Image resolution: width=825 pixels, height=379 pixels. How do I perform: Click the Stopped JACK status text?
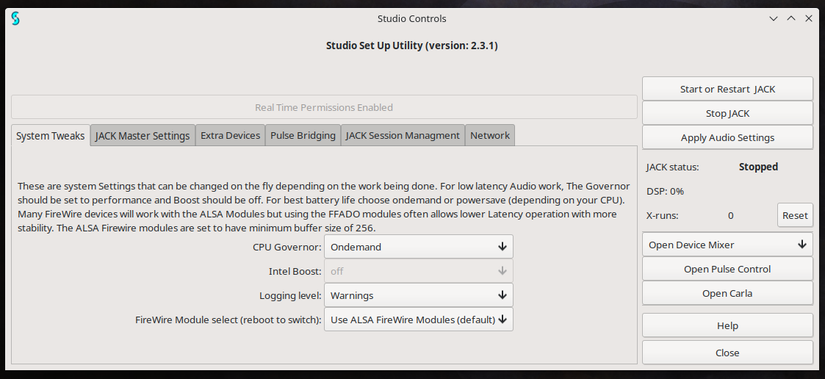[758, 167]
